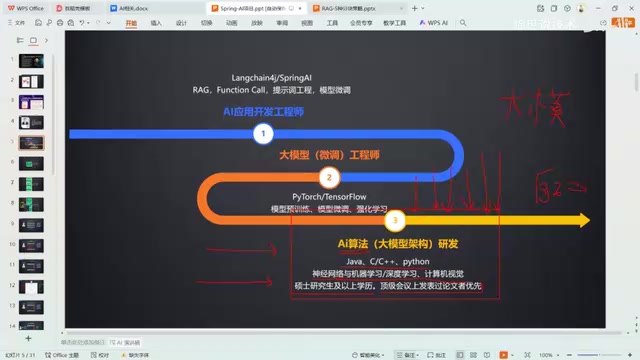This screenshot has width=640, height=360.
Task: Select the 放映 ribbon tab
Action: click(x=257, y=23)
